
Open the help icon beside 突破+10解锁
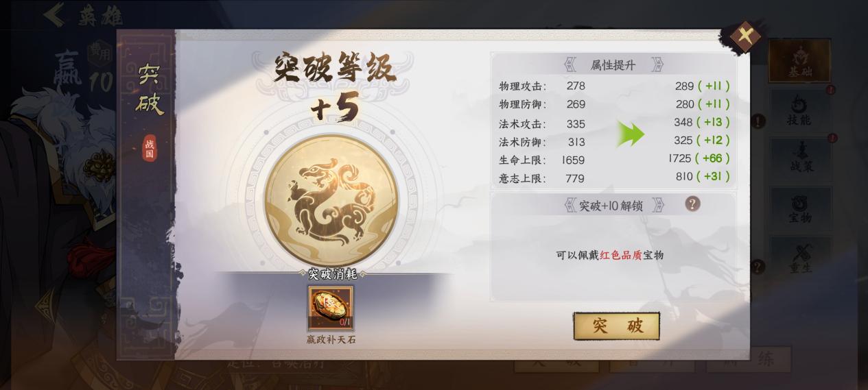click(693, 204)
